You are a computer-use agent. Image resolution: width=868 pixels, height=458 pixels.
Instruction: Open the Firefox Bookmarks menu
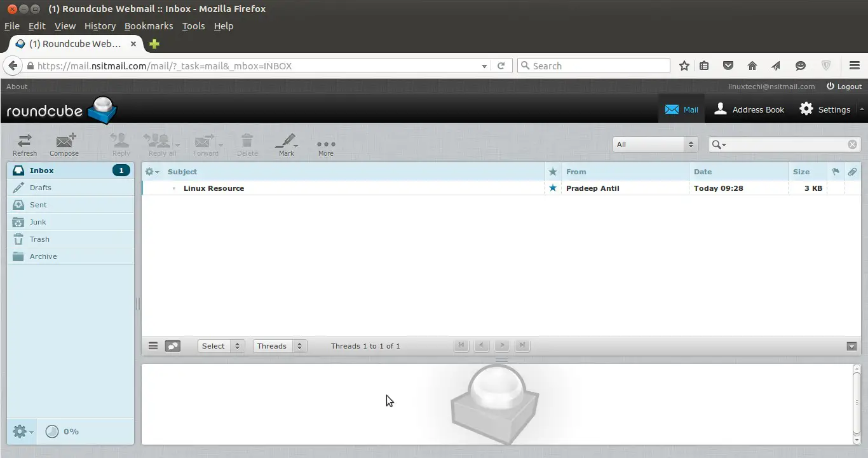[149, 26]
